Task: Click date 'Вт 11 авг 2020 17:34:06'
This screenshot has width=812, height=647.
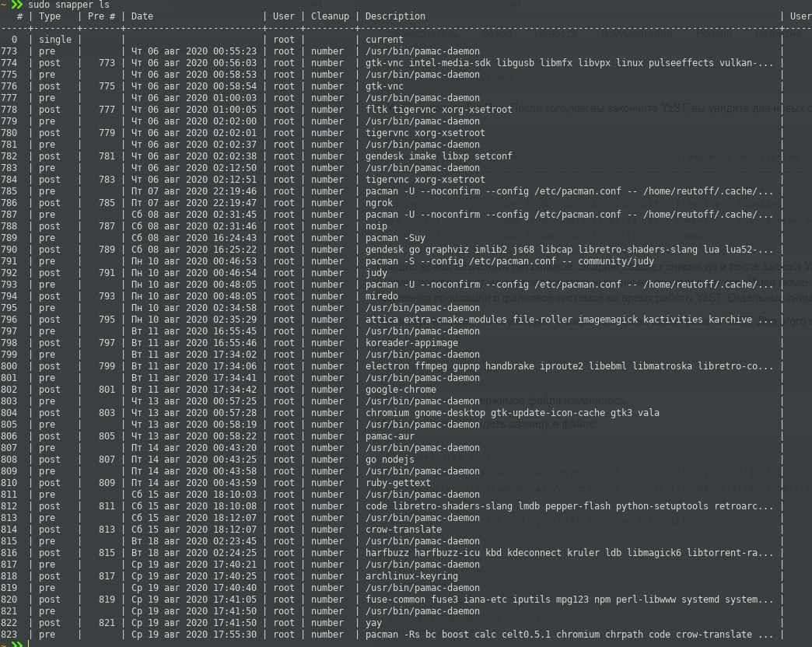Action: click(194, 366)
